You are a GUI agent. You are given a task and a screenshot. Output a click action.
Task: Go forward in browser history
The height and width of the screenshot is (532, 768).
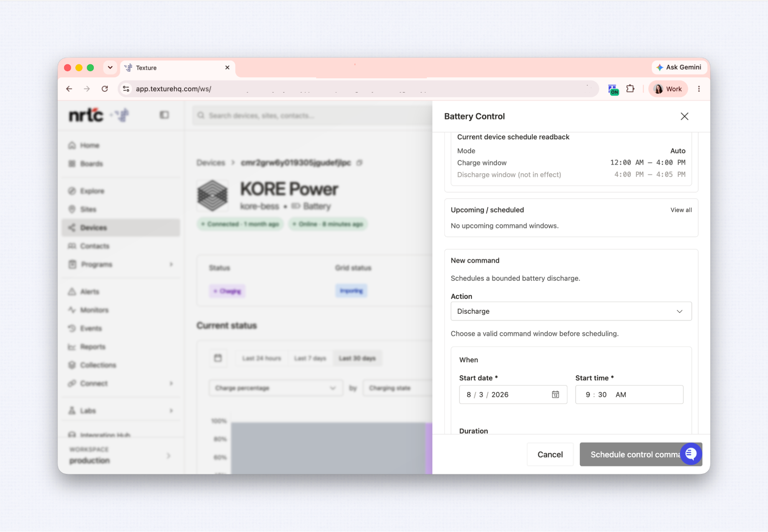[87, 89]
